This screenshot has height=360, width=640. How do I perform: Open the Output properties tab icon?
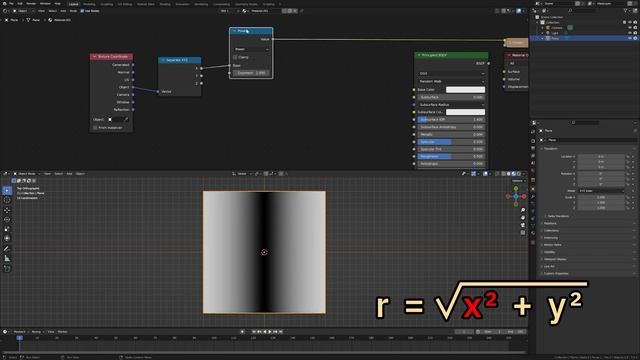click(x=533, y=148)
